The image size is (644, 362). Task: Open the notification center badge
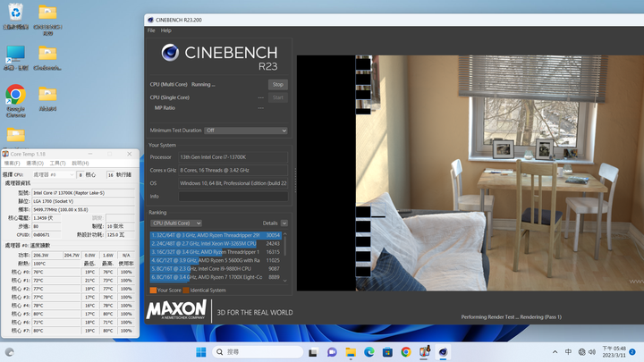pyautogui.click(x=632, y=352)
